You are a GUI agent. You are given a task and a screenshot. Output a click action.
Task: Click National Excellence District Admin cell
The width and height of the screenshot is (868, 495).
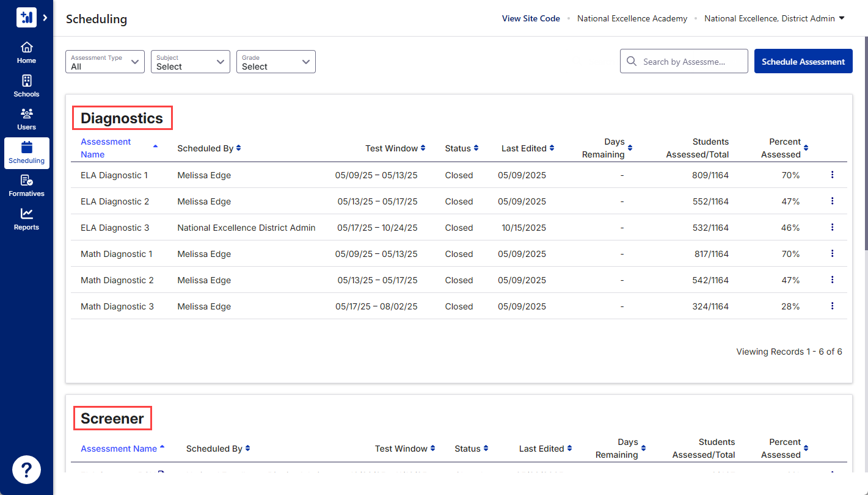[246, 228]
